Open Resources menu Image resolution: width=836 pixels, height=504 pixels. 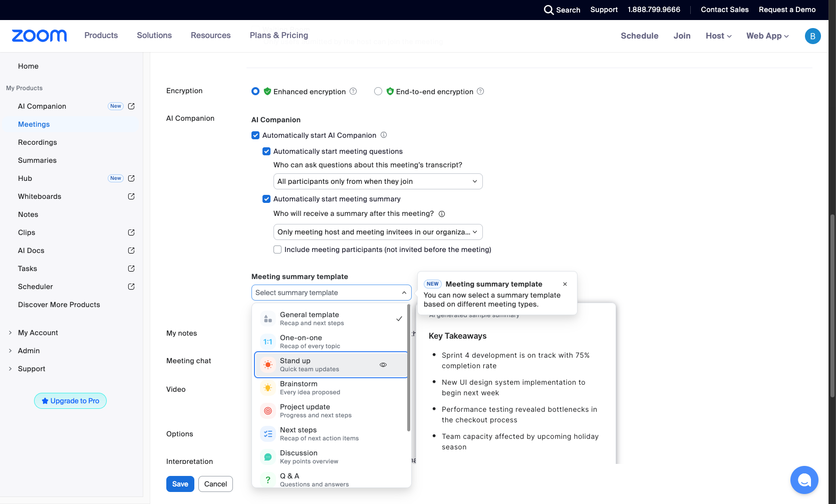tap(211, 35)
